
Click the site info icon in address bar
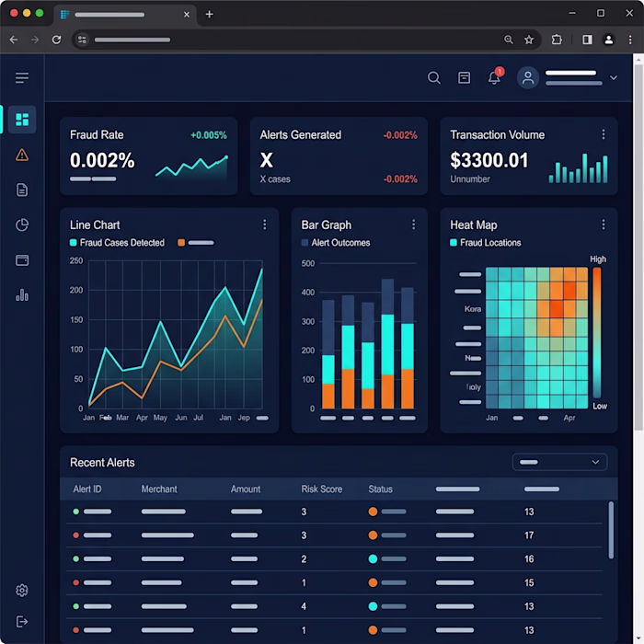click(x=82, y=40)
